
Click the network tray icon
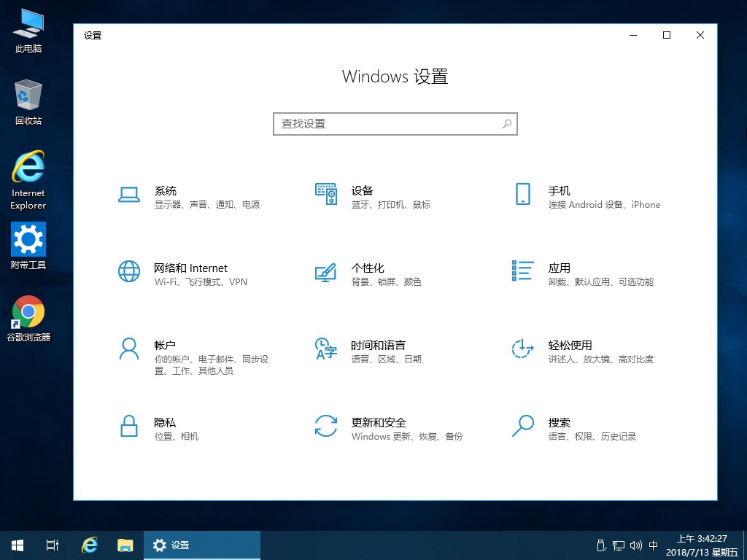[x=619, y=545]
